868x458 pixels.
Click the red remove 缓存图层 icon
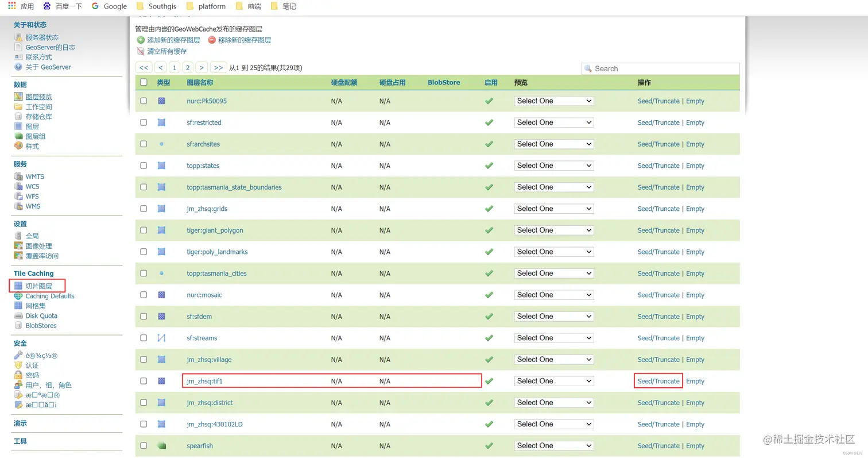(x=212, y=40)
